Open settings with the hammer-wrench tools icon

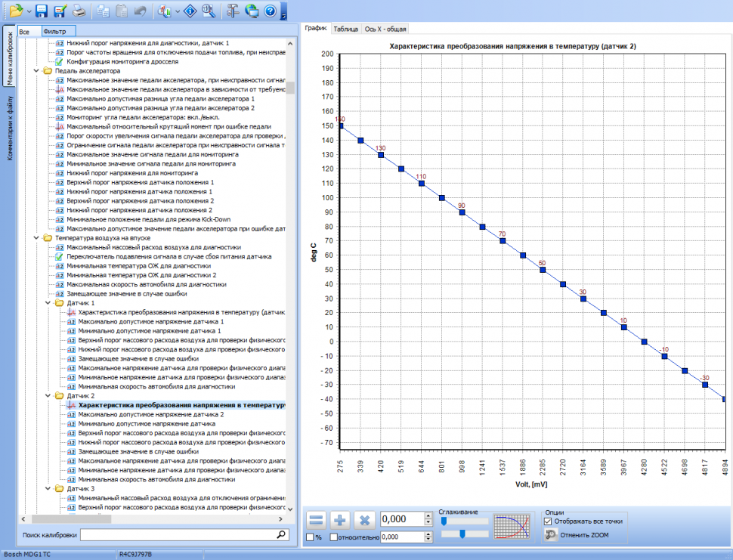[x=233, y=11]
